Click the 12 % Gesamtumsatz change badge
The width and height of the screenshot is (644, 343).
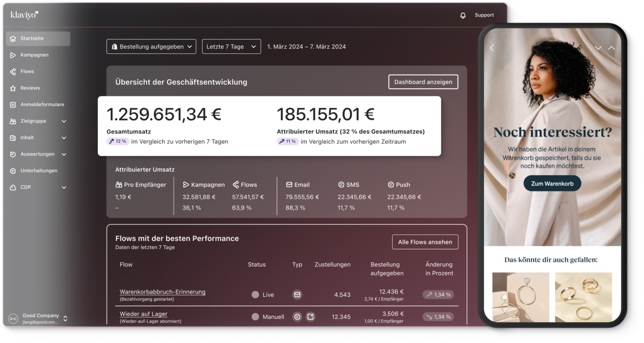coord(117,141)
